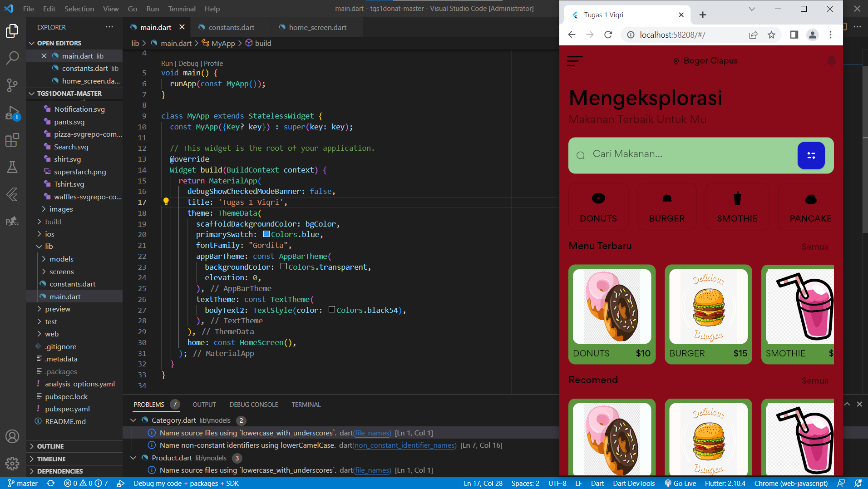Click the blue filter icon beside Cari Makanan
Image resolution: width=868 pixels, height=489 pixels.
(811, 155)
